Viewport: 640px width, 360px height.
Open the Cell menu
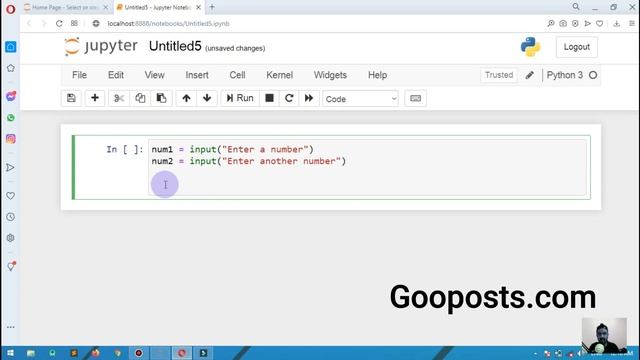(x=237, y=75)
